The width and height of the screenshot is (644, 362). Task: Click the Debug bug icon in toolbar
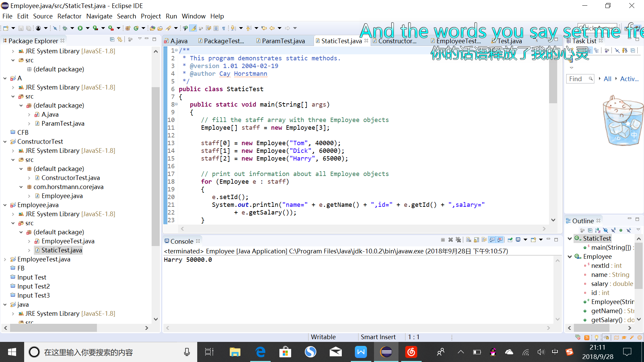65,28
